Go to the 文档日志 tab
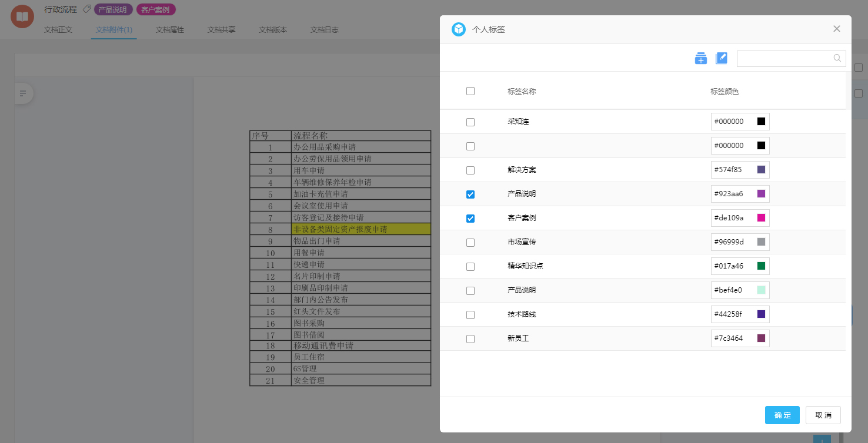 pyautogui.click(x=325, y=29)
